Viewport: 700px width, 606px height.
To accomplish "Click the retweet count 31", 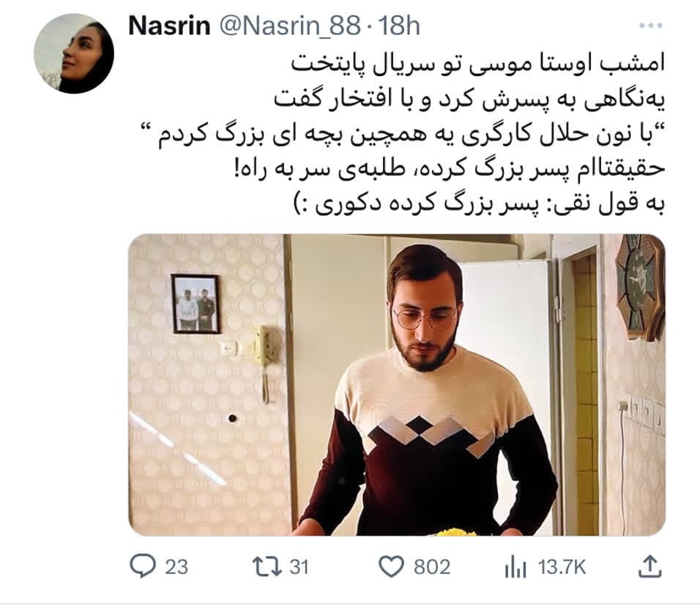I will pyautogui.click(x=299, y=567).
